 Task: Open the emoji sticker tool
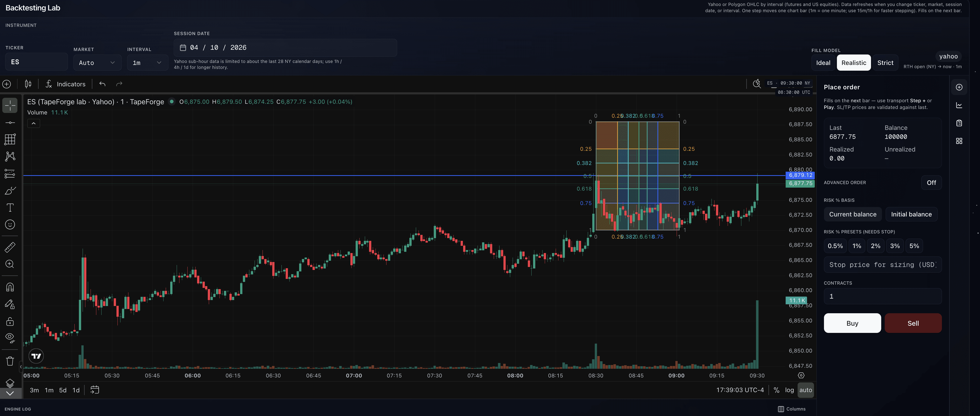10,225
